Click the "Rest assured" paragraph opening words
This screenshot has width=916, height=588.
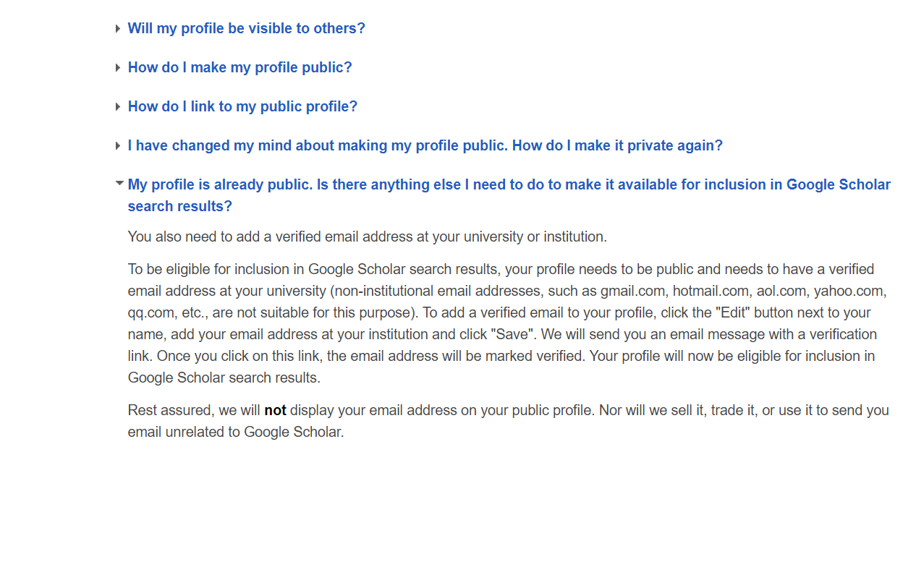coord(169,411)
